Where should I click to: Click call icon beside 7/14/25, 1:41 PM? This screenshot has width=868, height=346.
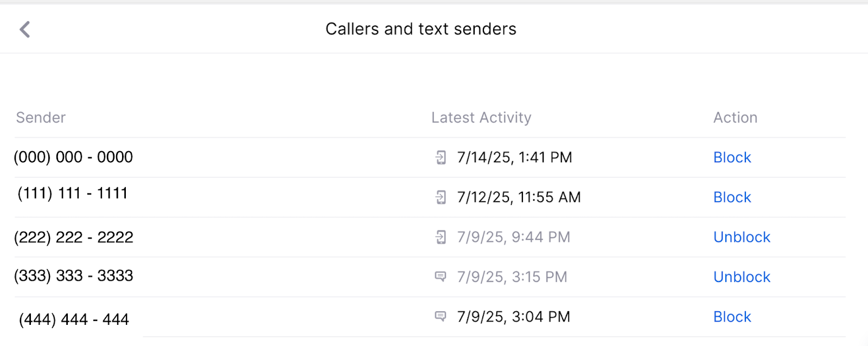point(441,158)
